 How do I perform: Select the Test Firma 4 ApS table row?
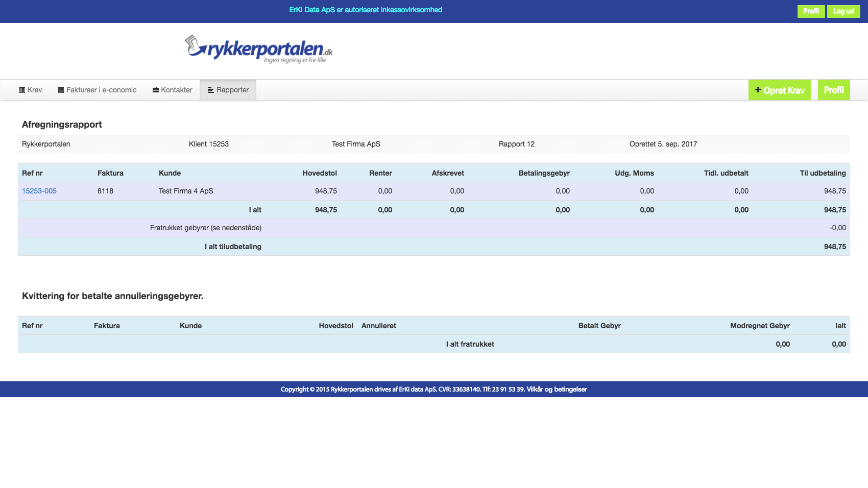click(186, 191)
